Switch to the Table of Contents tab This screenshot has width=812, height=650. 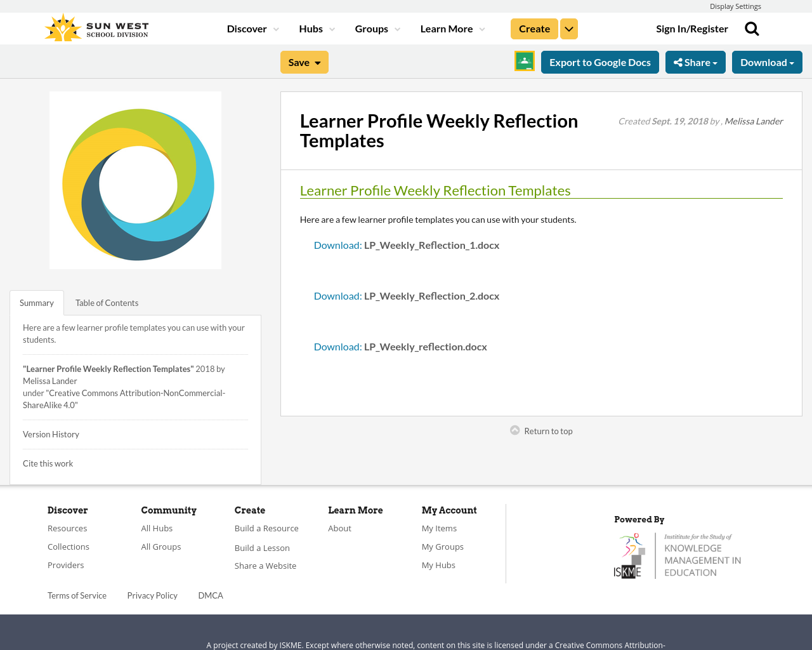point(106,303)
